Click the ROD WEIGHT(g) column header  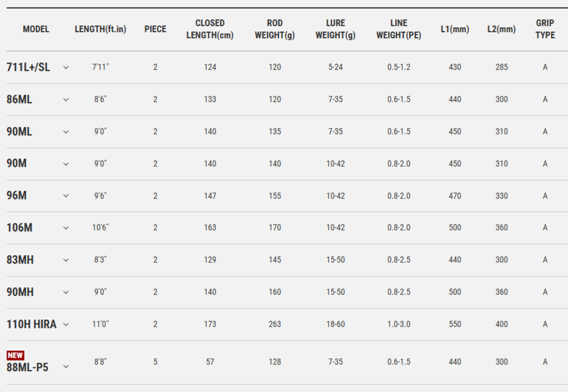275,29
